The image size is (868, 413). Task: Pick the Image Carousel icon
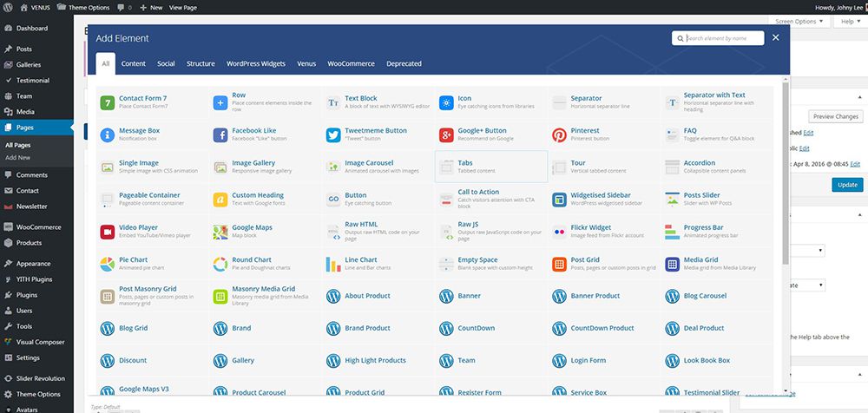333,167
